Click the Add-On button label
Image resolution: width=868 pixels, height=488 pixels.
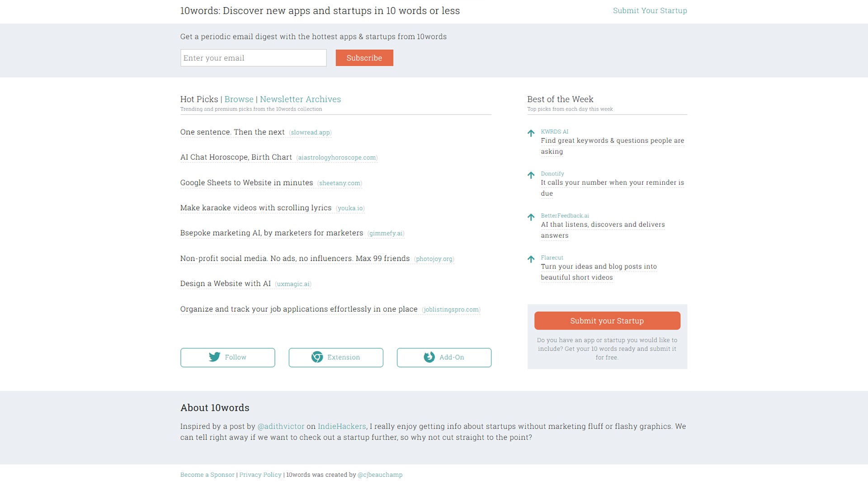tap(452, 357)
